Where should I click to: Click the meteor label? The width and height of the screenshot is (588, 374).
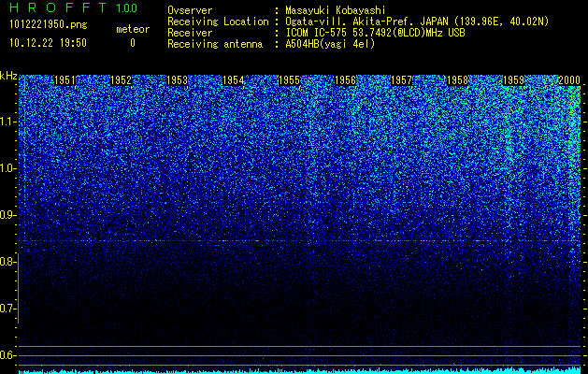coord(133,29)
